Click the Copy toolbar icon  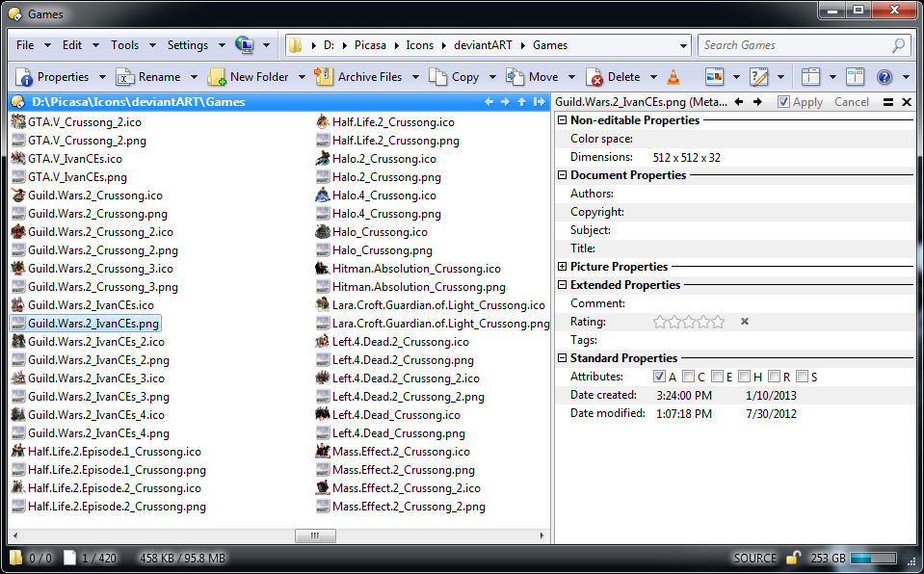click(437, 77)
